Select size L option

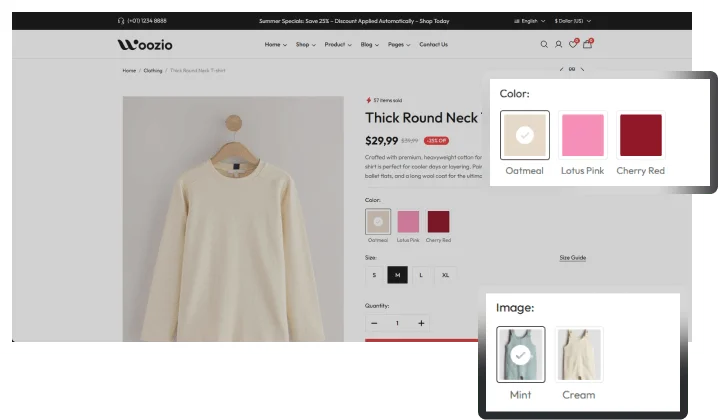[x=421, y=274]
